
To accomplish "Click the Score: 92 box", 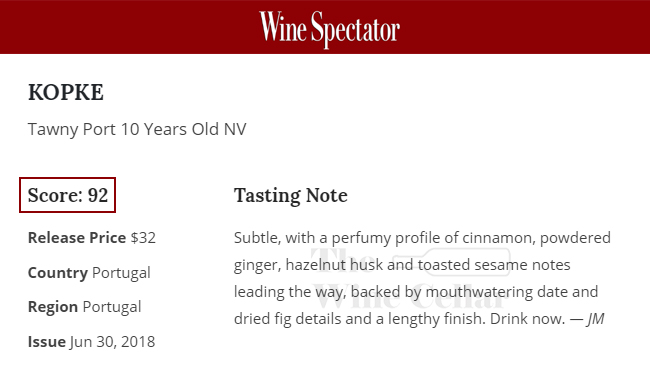I will pyautogui.click(x=68, y=195).
